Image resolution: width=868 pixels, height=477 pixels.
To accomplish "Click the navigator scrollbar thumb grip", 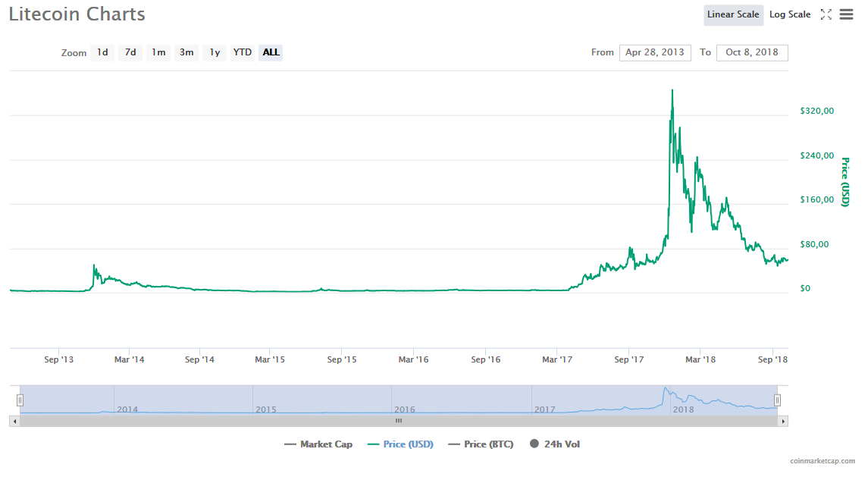I will tap(399, 421).
